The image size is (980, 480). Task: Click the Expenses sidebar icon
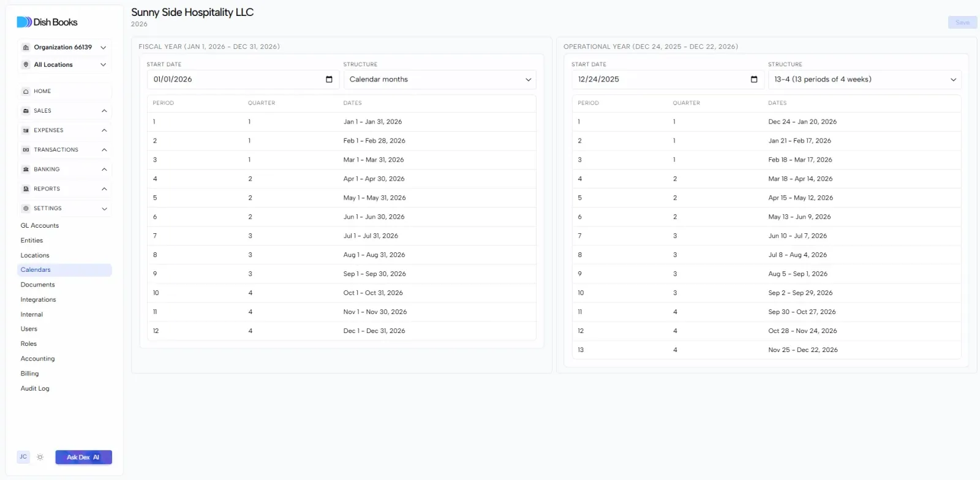tap(26, 130)
